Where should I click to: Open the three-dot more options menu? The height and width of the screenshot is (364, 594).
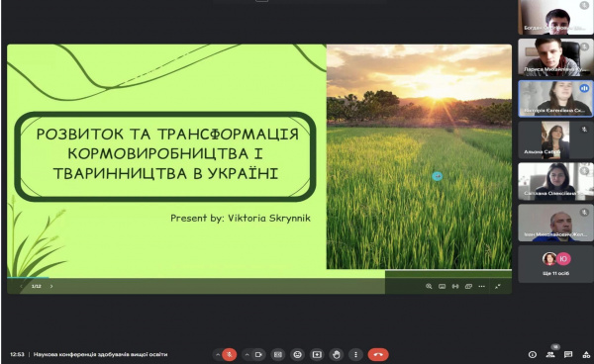(355, 354)
